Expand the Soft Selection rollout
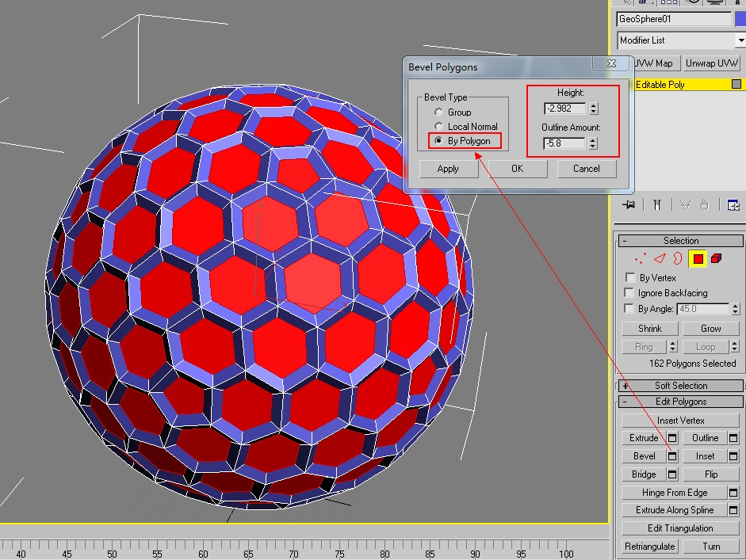This screenshot has width=746, height=560. [x=680, y=386]
